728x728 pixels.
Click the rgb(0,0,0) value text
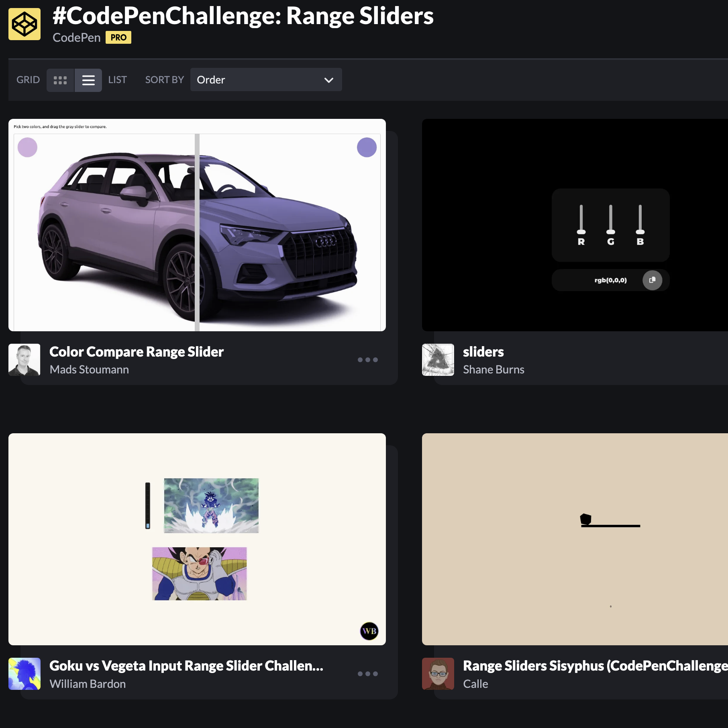[x=610, y=280]
